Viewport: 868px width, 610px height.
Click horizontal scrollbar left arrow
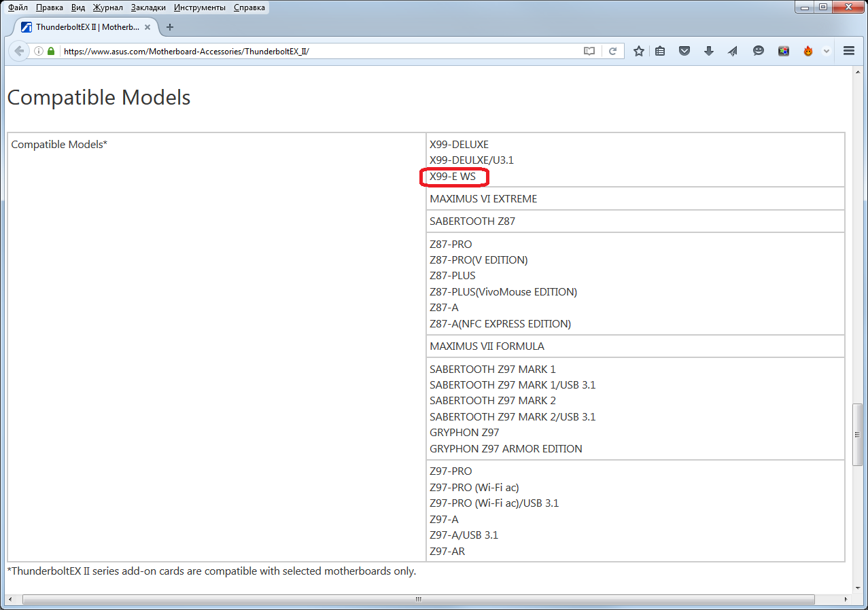click(x=12, y=600)
